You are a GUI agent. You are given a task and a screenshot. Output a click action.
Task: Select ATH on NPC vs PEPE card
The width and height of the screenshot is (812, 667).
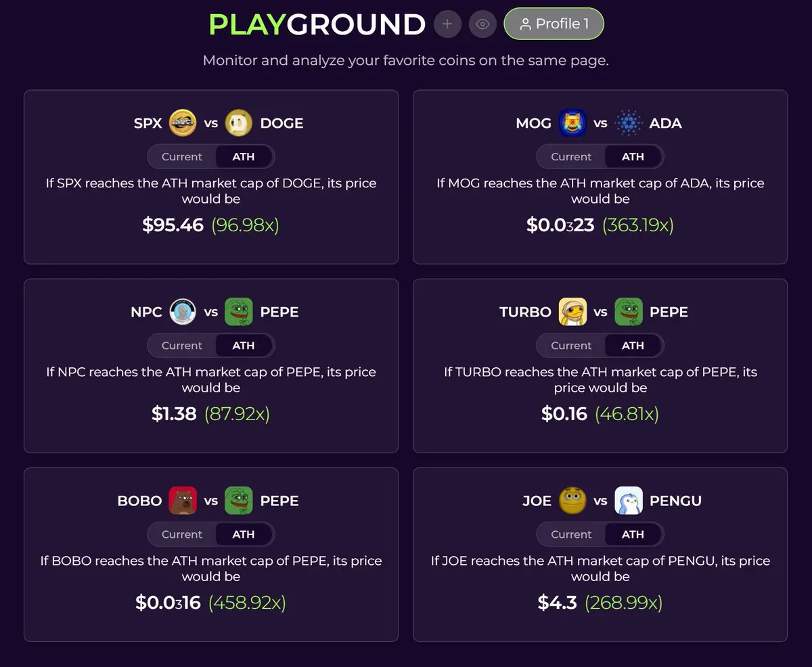(x=244, y=346)
